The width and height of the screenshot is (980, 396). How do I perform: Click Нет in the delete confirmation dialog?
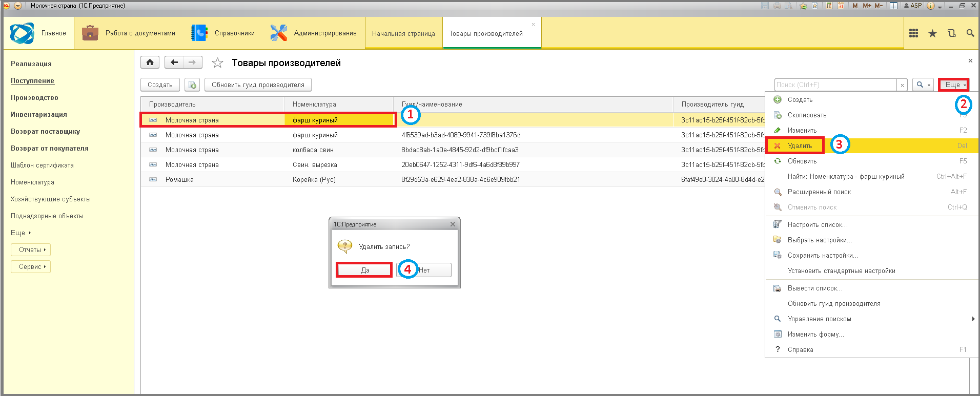click(424, 270)
